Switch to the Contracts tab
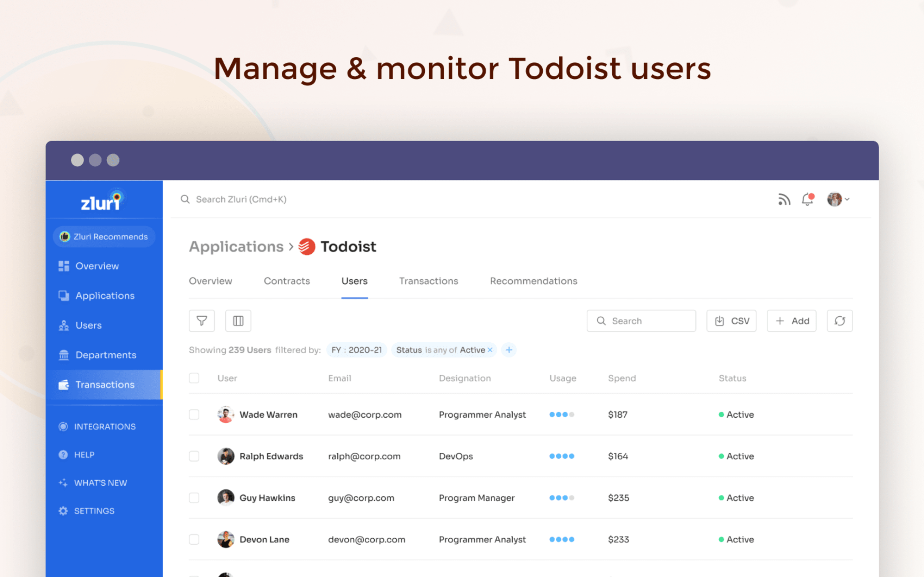This screenshot has width=924, height=577. [x=287, y=280]
